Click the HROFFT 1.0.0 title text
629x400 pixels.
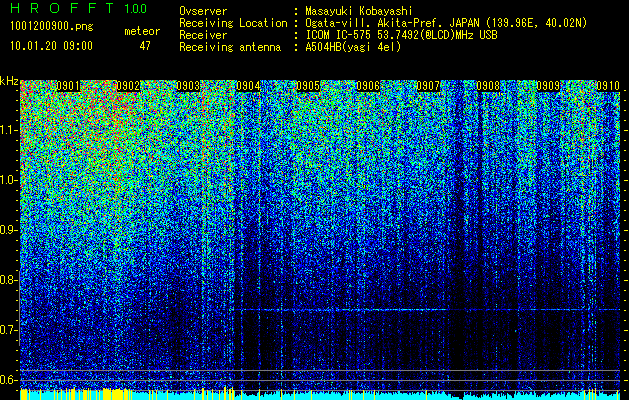[79, 8]
